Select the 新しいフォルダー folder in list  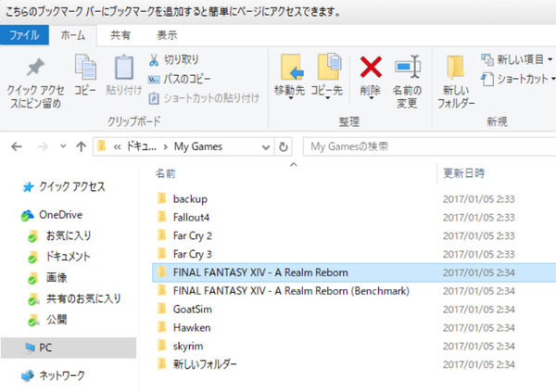click(205, 364)
